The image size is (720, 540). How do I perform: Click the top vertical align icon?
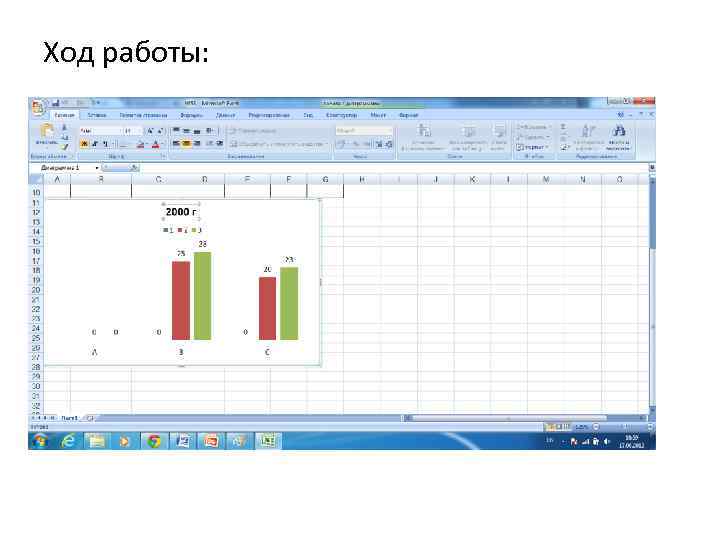pos(176,131)
